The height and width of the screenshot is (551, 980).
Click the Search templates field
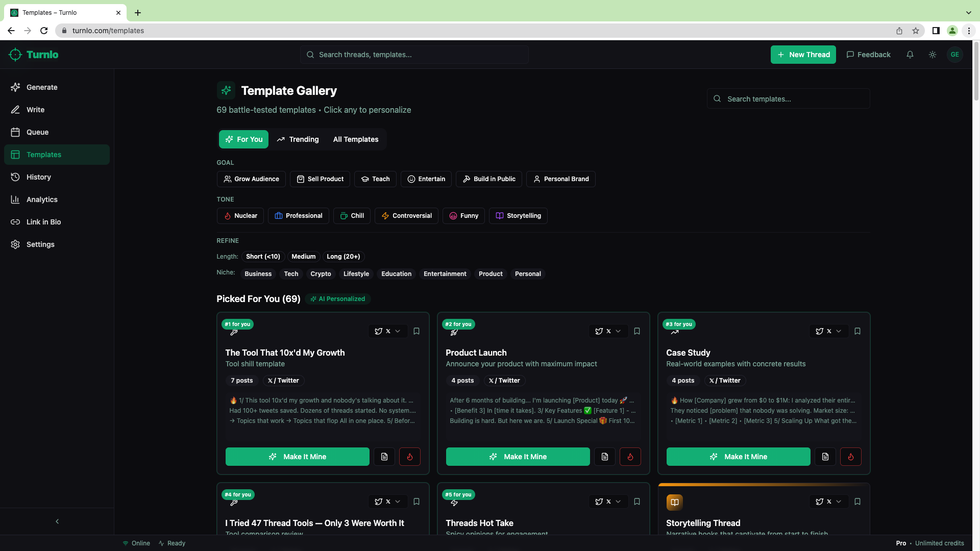click(x=788, y=98)
